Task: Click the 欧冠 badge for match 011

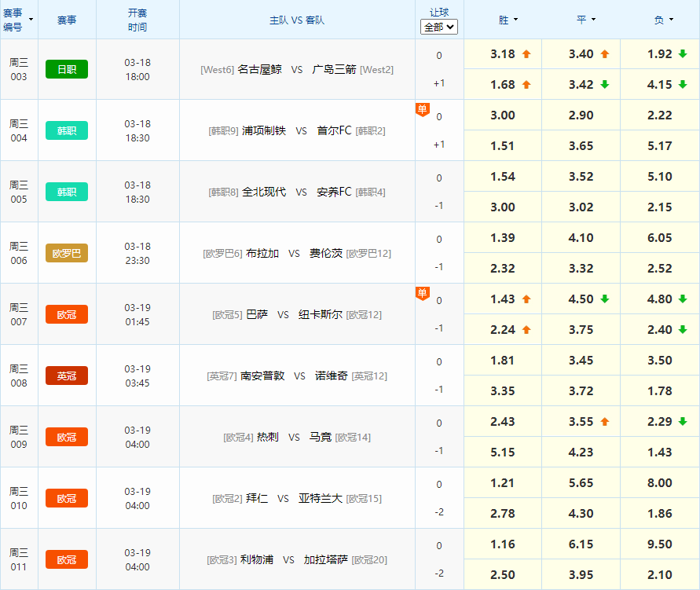Action: 67,559
